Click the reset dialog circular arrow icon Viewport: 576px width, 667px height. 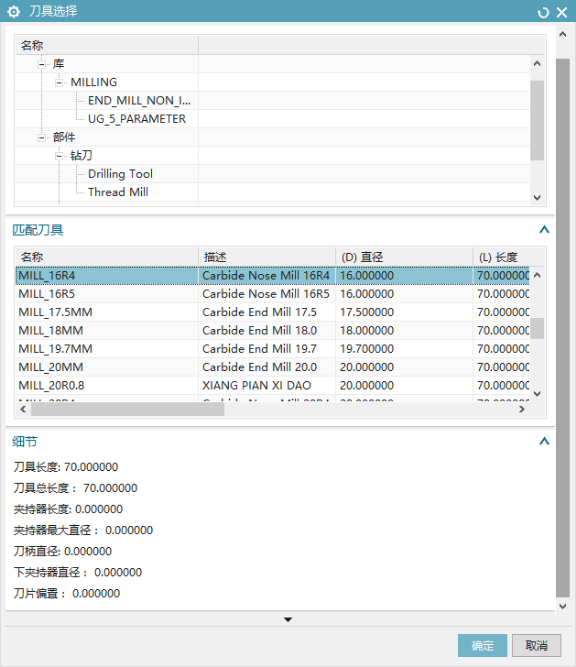point(543,12)
